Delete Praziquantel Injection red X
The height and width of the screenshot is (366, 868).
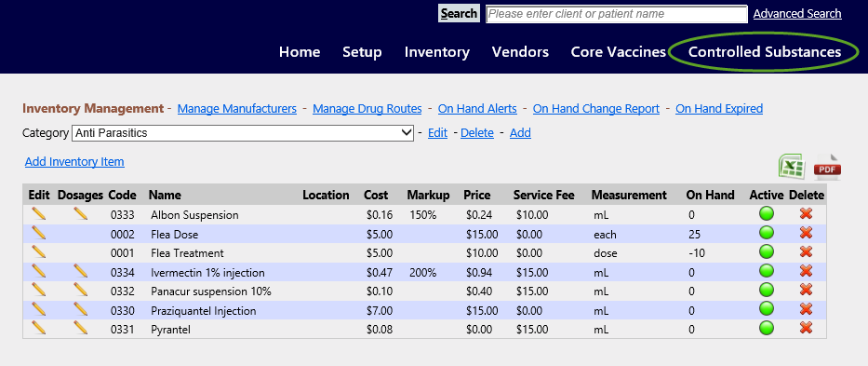pos(806,309)
